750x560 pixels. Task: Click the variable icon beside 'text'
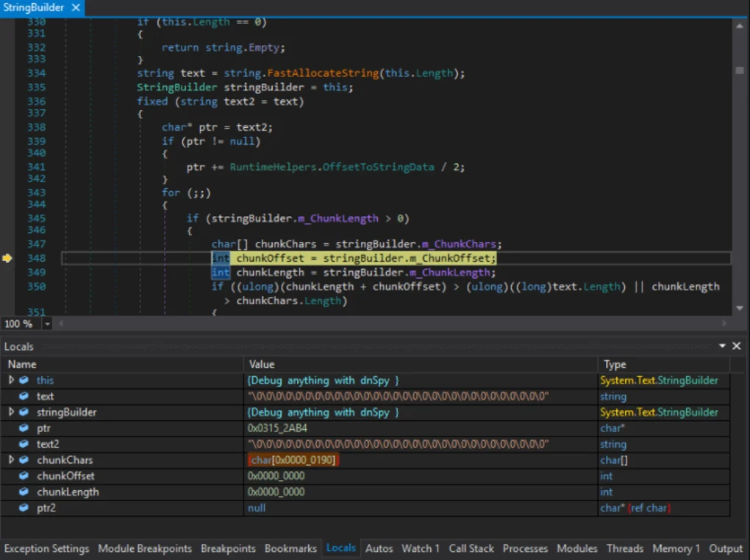(24, 396)
